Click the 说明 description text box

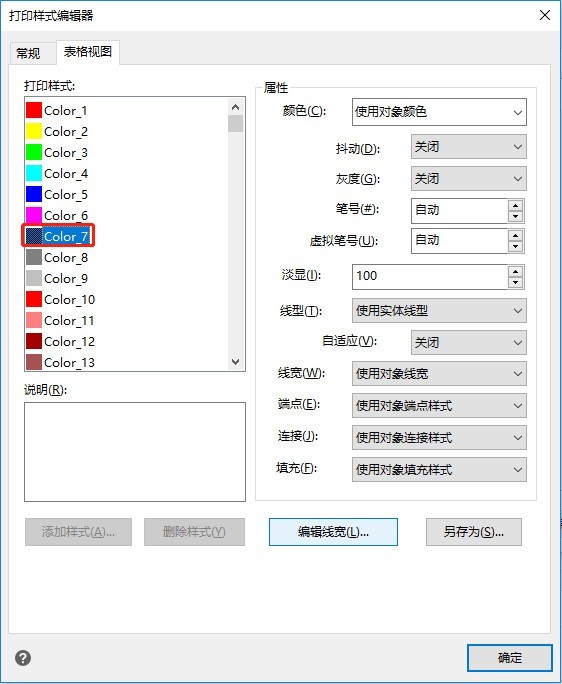point(135,452)
